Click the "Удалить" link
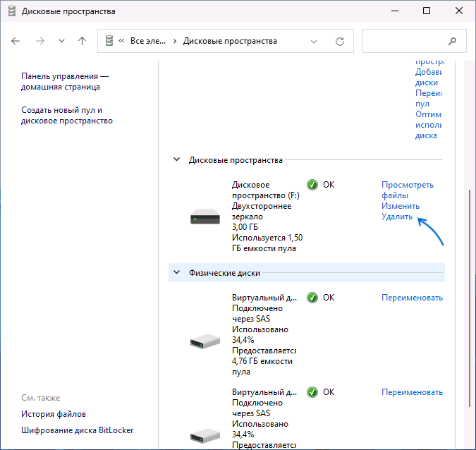Screen dimensions: 476x450 (397, 217)
